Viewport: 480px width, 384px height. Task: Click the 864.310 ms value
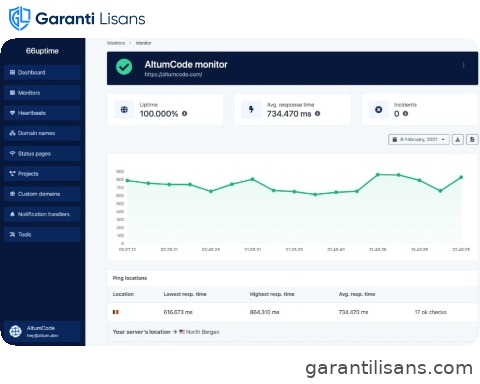pos(264,312)
